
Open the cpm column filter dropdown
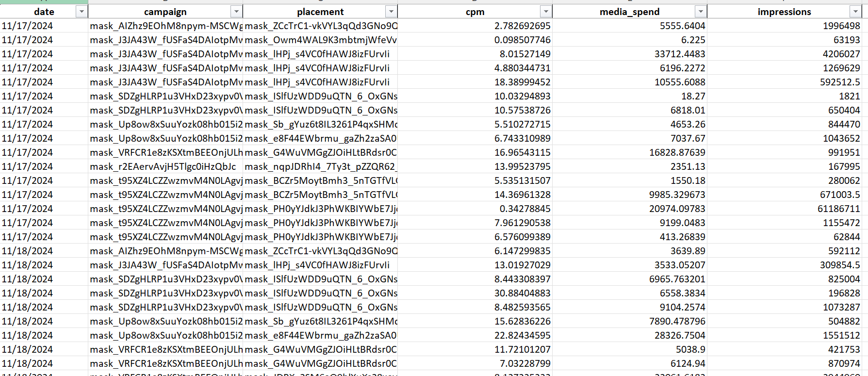(546, 12)
